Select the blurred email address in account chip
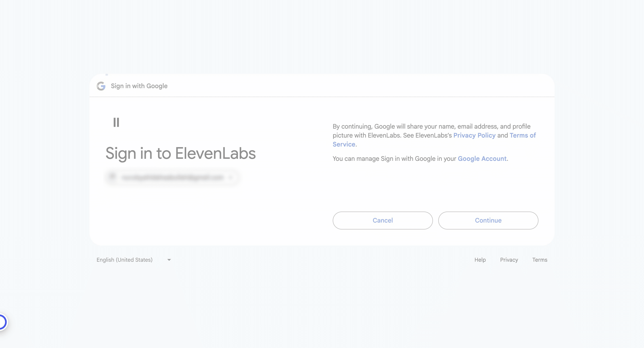 coord(172,178)
